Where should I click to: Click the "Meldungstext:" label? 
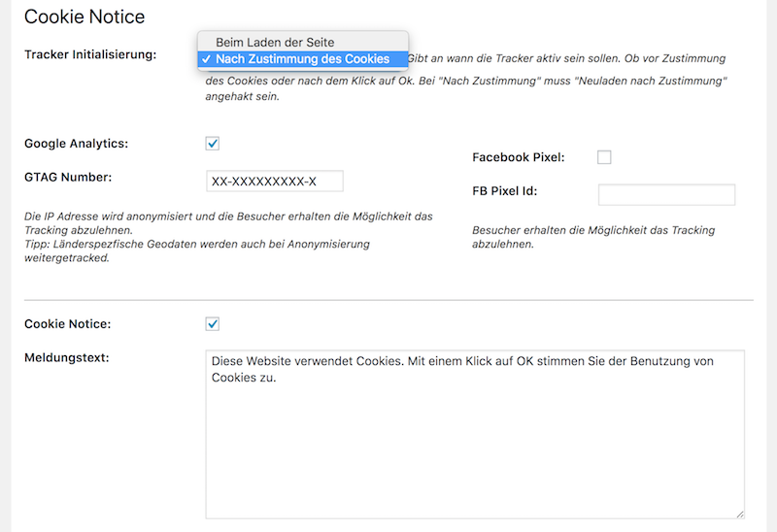[66, 358]
